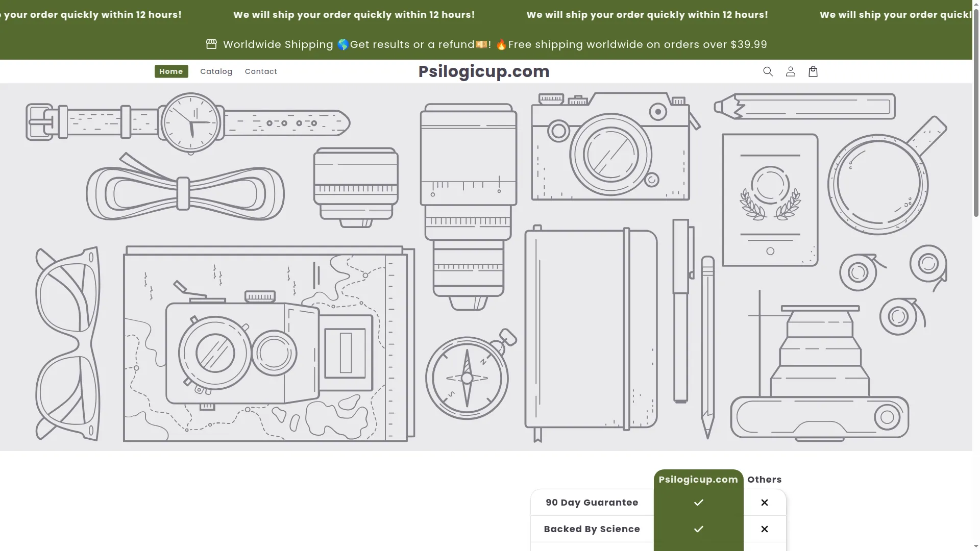Image resolution: width=980 pixels, height=551 pixels.
Task: Click the checkmark beside 90 Day Guarantee
Action: tap(699, 503)
